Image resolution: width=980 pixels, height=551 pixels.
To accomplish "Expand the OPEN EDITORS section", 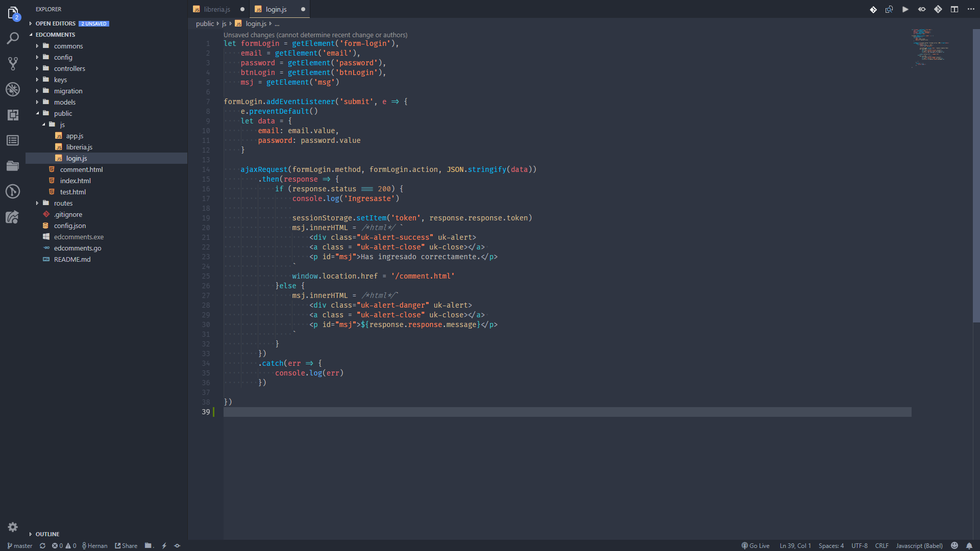I will pos(55,23).
